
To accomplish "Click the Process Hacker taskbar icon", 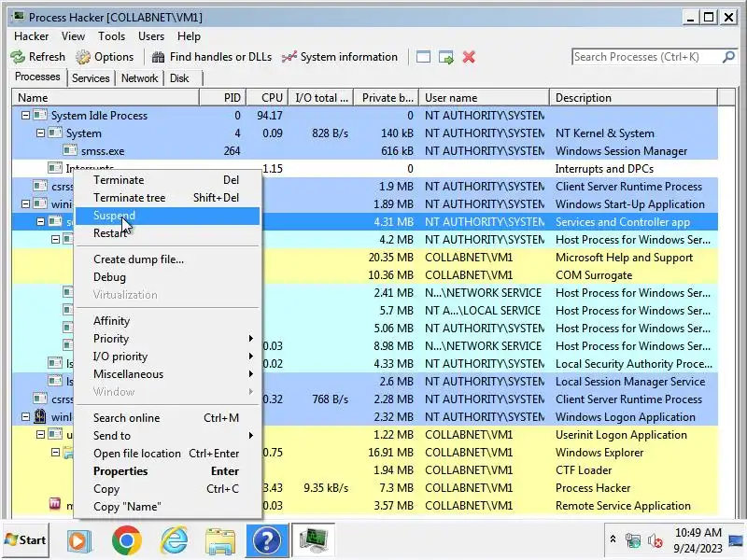I will click(313, 540).
